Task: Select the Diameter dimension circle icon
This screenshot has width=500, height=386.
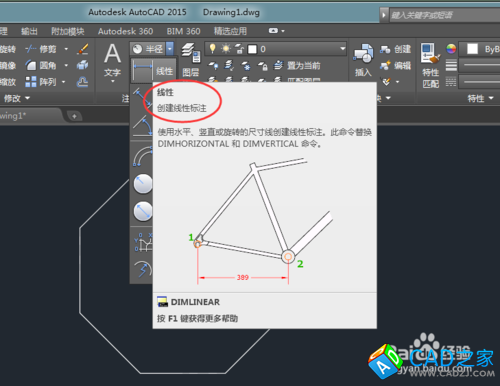Action: tap(143, 211)
